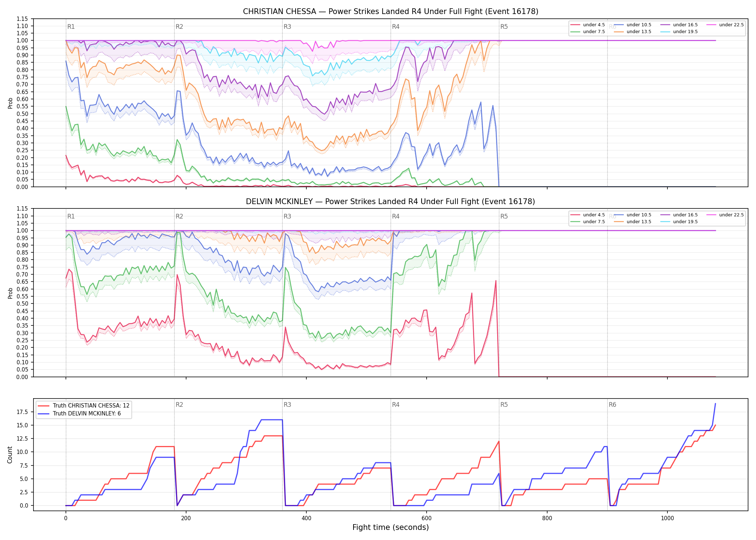This screenshot has width=756, height=540.
Task: Click 'Truth DELVIN MCKINLEY: 6' legend entry
Action: pyautogui.click(x=79, y=414)
